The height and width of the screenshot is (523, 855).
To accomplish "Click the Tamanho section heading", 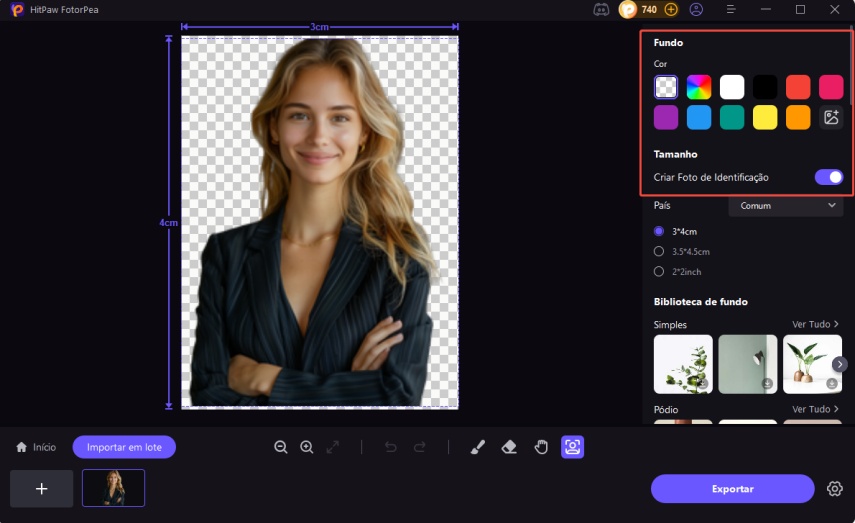I will click(x=676, y=154).
